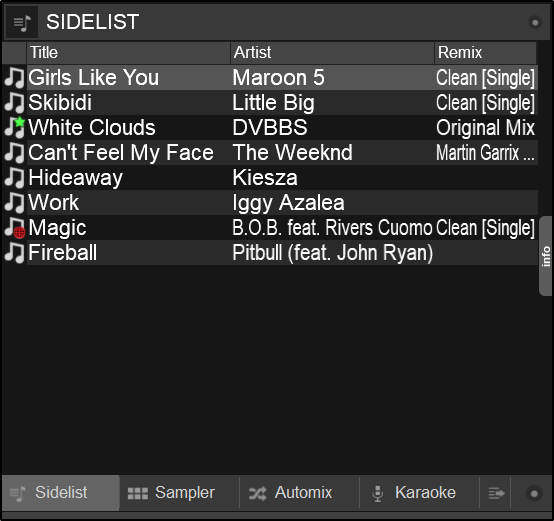Sort tracks by the Title column header
This screenshot has height=521, width=554.
pyautogui.click(x=128, y=53)
